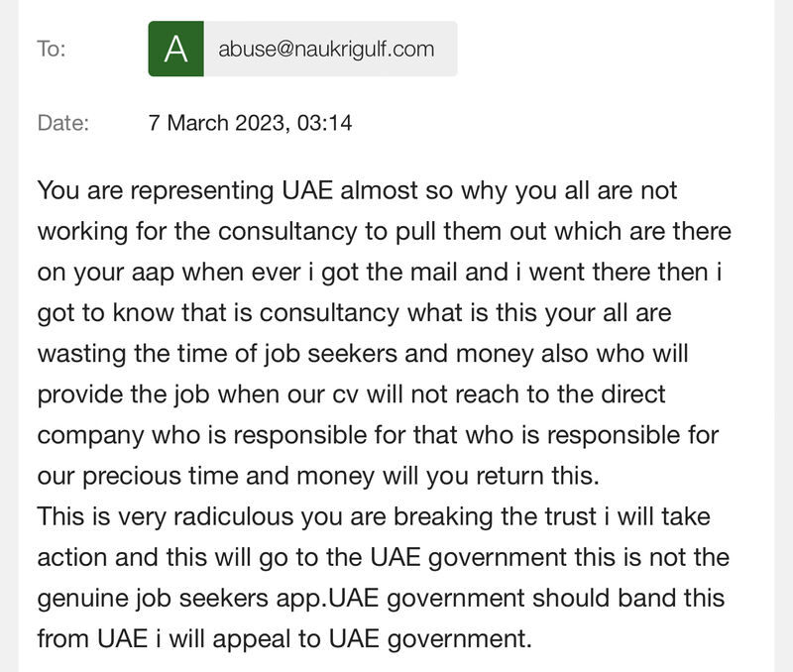Click the '7 March 2023, 03:14' timestamp
The height and width of the screenshot is (672, 793).
click(x=251, y=123)
